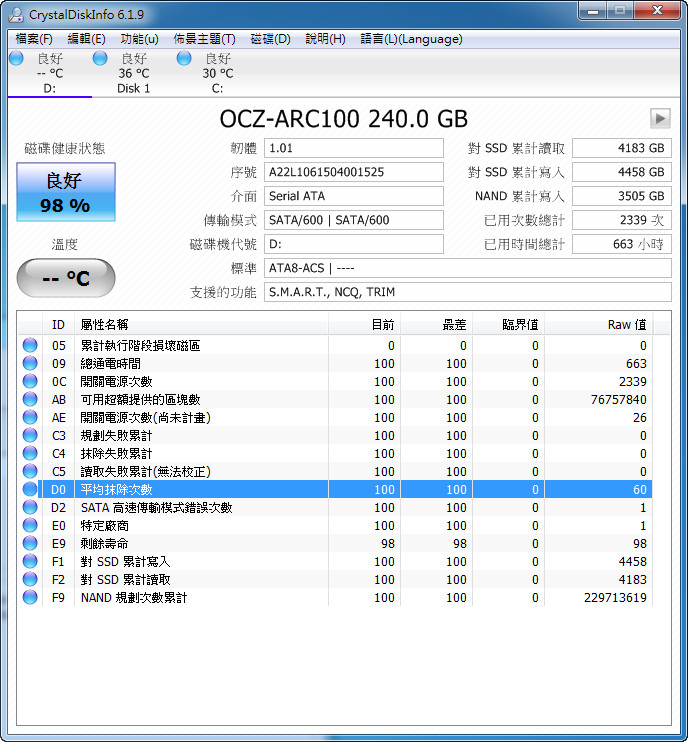Open the 說明(H) menu
This screenshot has height=742, width=688.
[x=326, y=39]
